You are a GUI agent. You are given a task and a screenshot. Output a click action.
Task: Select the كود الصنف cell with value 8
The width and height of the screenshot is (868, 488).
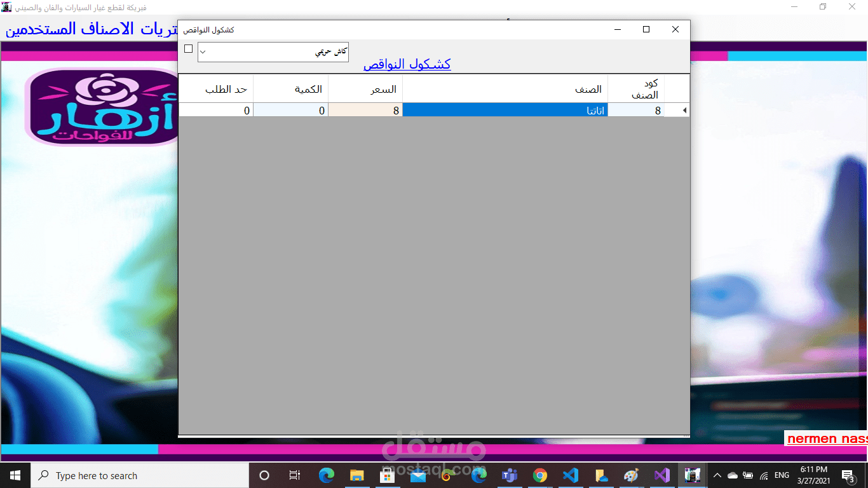pos(636,111)
